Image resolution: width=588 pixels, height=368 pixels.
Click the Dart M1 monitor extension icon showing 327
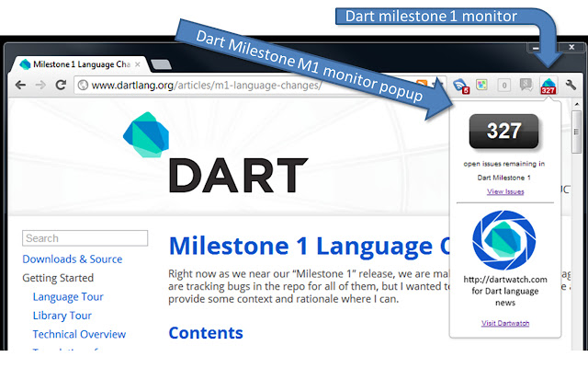click(x=548, y=86)
